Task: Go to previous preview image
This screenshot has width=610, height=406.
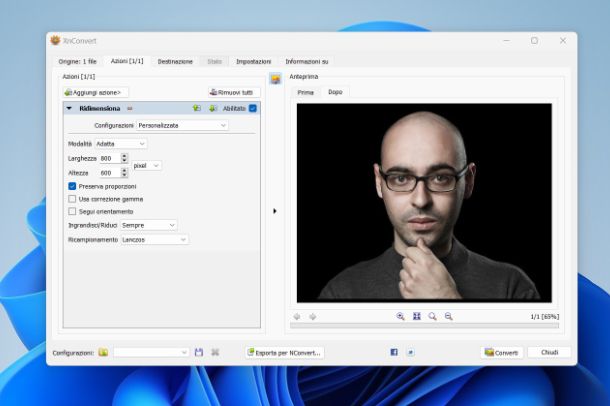Action: point(297,317)
